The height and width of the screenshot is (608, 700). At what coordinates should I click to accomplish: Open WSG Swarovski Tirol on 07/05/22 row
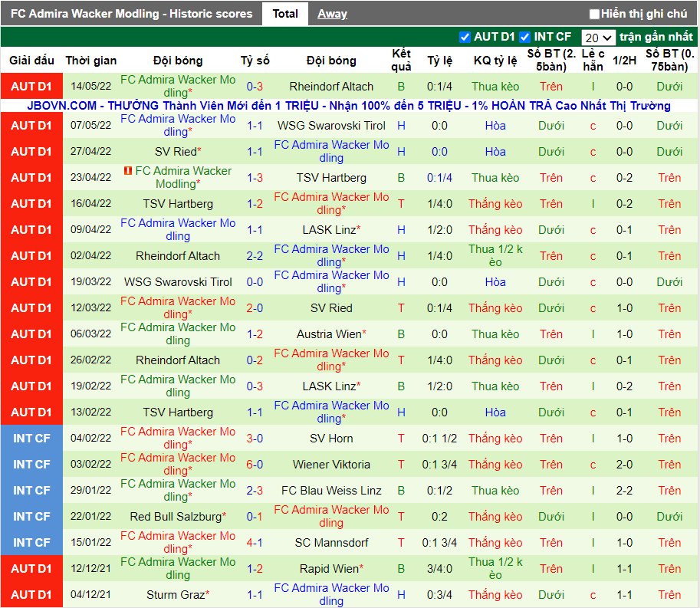(331, 126)
